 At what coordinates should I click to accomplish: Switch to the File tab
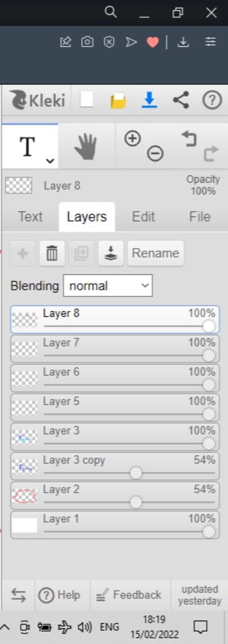200,217
